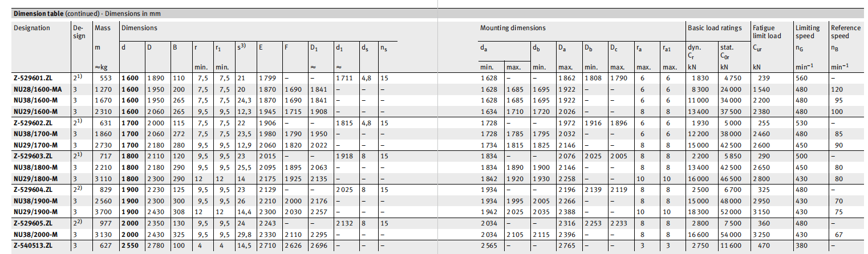Select the "Mounting dimensions" header

tap(512, 28)
